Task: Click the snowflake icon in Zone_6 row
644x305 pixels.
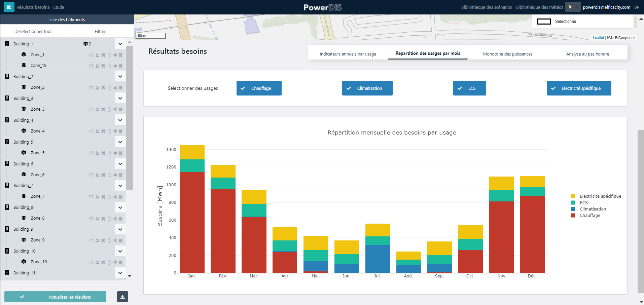Action: [x=115, y=175]
